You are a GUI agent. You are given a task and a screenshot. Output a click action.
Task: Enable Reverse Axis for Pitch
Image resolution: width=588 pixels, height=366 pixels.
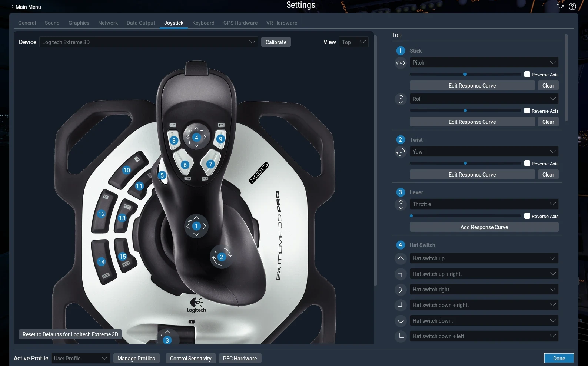coord(527,74)
